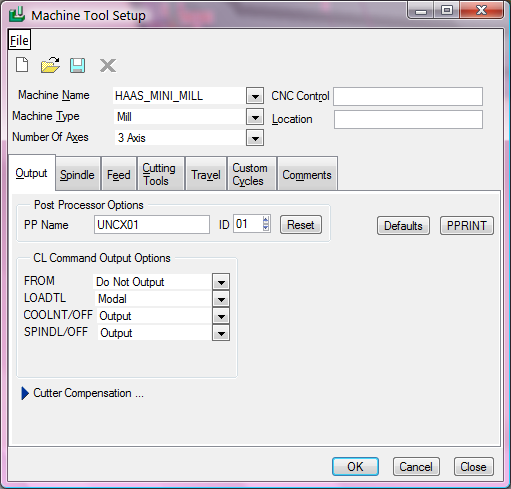
Task: Open the File menu
Action: pyautogui.click(x=19, y=40)
